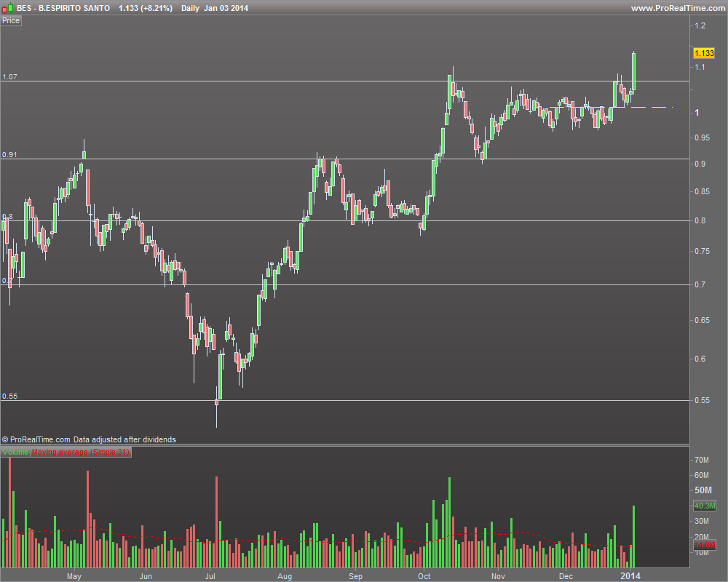Click the green 40.3M volume value tag
The height and width of the screenshot is (582, 728).
click(x=704, y=506)
